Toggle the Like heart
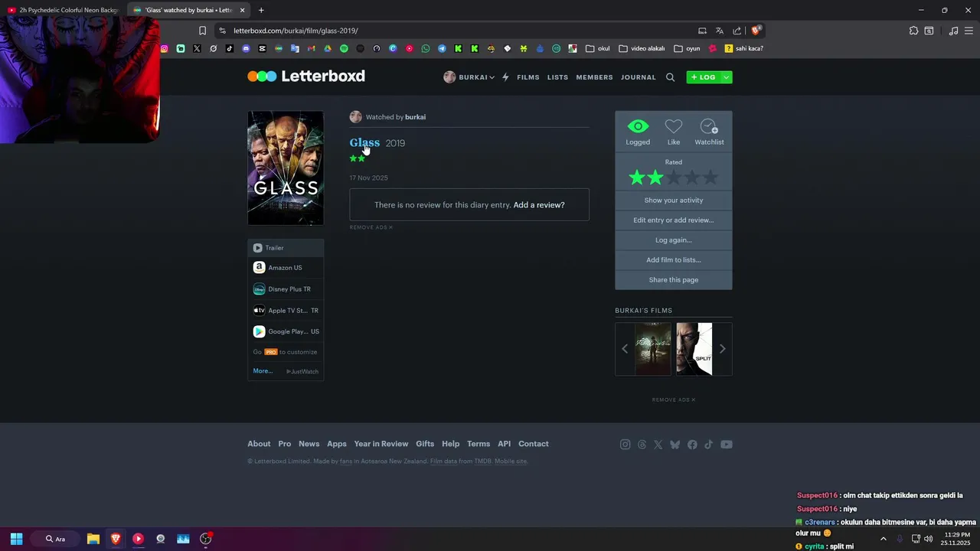The image size is (980, 551). point(674,126)
